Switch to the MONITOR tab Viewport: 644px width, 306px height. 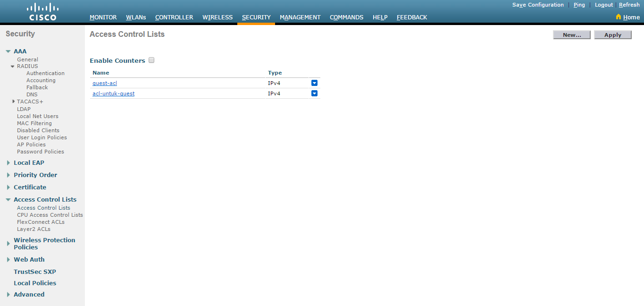coord(103,17)
